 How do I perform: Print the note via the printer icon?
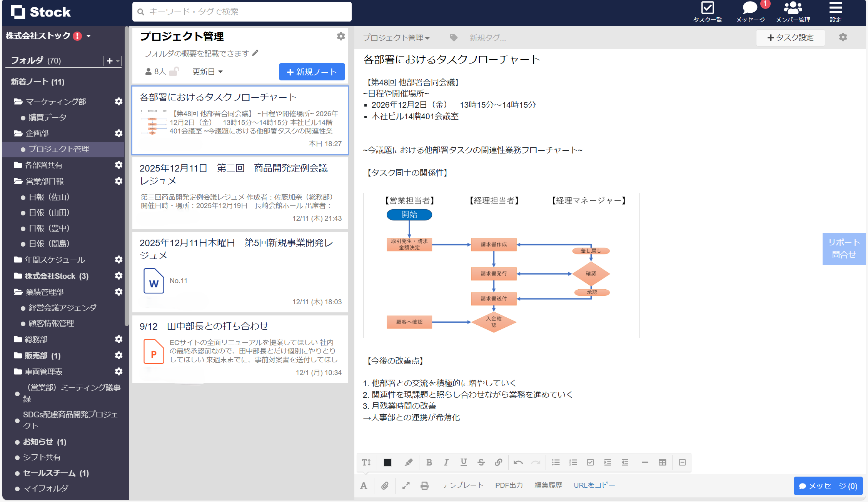[x=424, y=485]
